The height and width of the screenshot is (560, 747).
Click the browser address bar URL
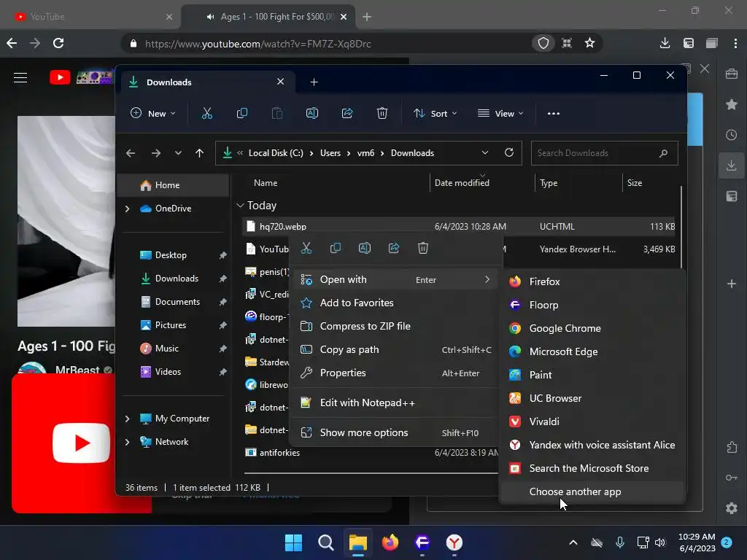point(258,44)
